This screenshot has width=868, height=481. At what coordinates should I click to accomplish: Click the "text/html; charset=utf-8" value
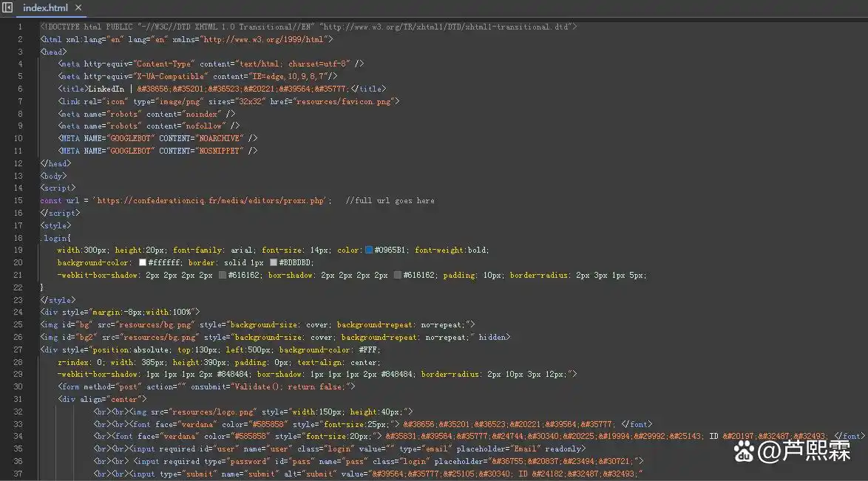[x=292, y=64]
